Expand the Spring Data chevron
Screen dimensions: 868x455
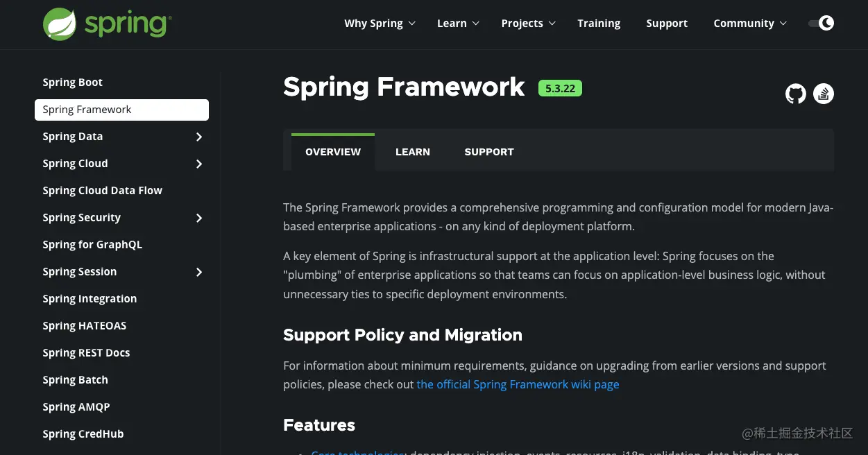click(199, 137)
